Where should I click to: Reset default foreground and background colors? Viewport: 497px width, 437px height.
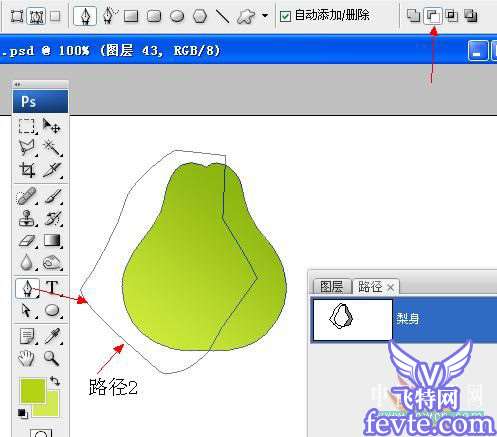pos(22,413)
